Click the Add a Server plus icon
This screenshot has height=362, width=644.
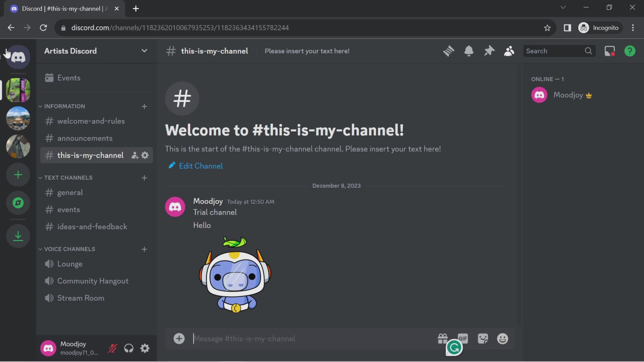click(x=18, y=175)
